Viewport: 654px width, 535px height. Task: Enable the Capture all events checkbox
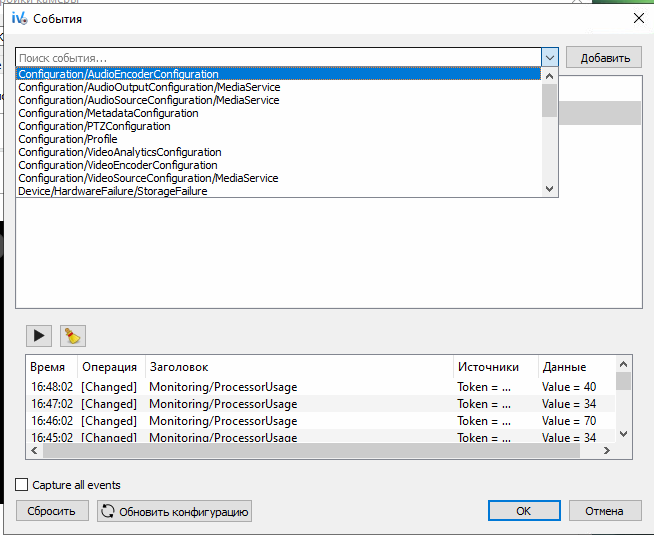(x=21, y=485)
